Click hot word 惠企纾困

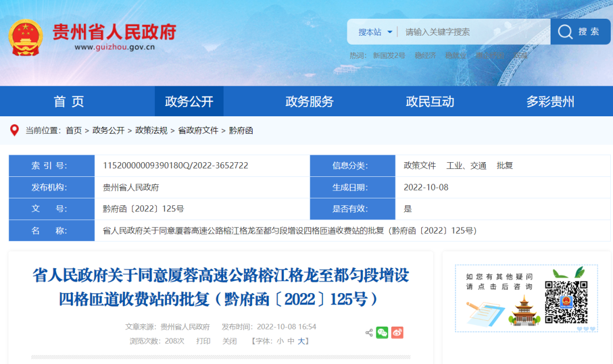click(x=490, y=56)
